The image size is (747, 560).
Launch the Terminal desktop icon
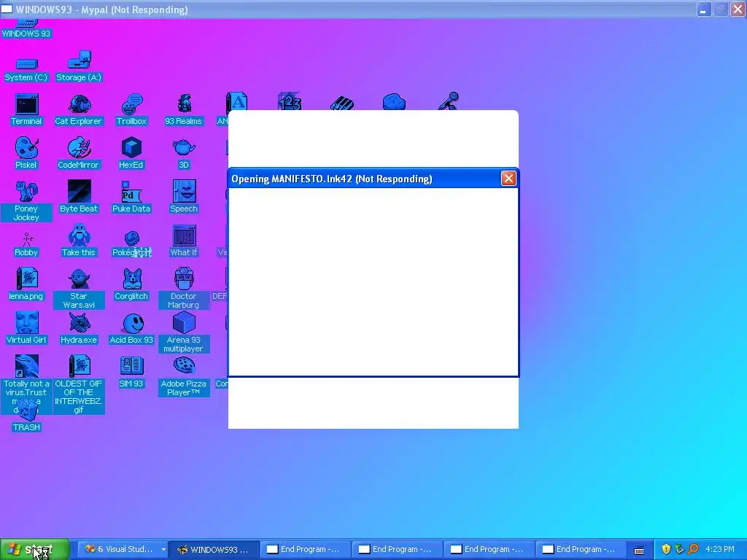point(26,110)
